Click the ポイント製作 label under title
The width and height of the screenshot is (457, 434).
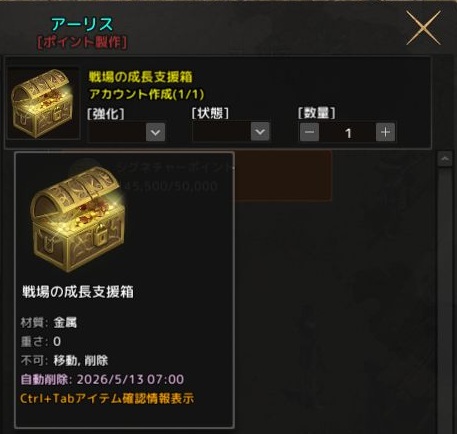click(x=82, y=42)
